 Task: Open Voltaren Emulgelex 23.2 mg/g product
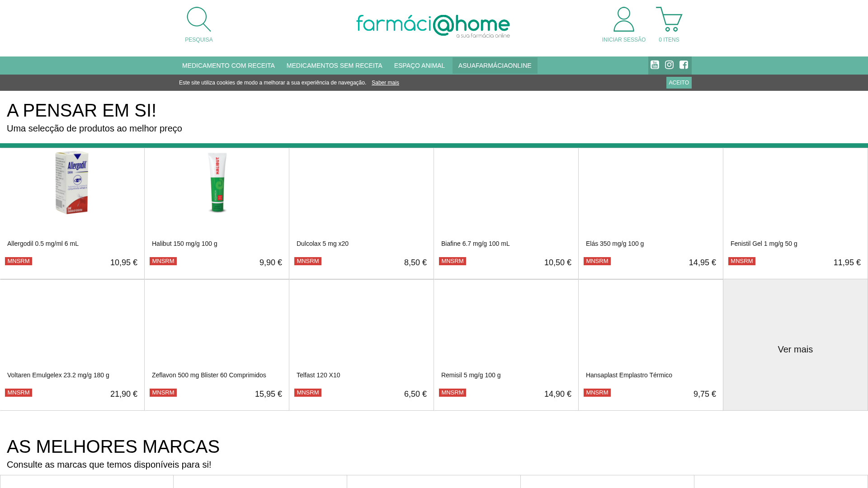[x=58, y=375]
